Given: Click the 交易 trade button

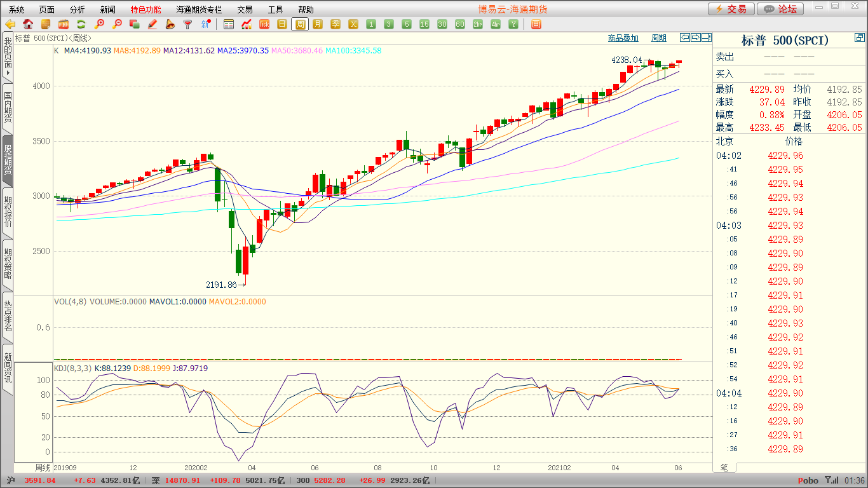Looking at the screenshot, I should 731,9.
